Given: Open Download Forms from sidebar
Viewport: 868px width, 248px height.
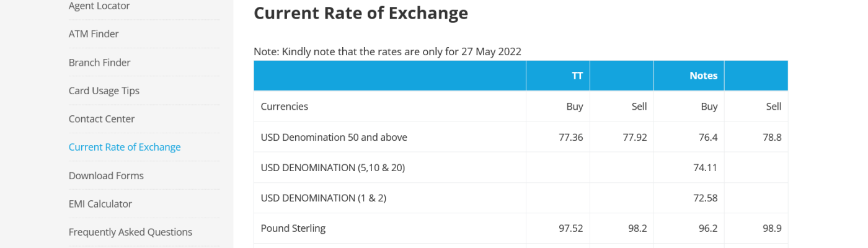Looking at the screenshot, I should point(106,175).
